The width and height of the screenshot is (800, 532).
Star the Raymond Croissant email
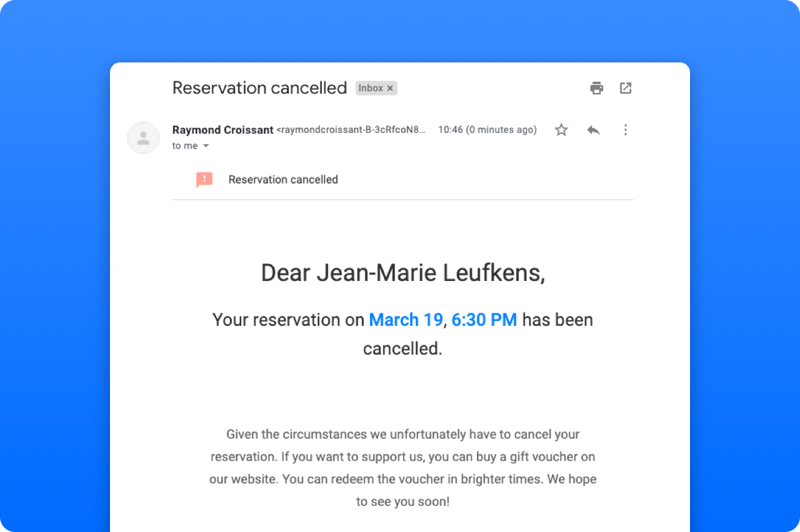[561, 129]
